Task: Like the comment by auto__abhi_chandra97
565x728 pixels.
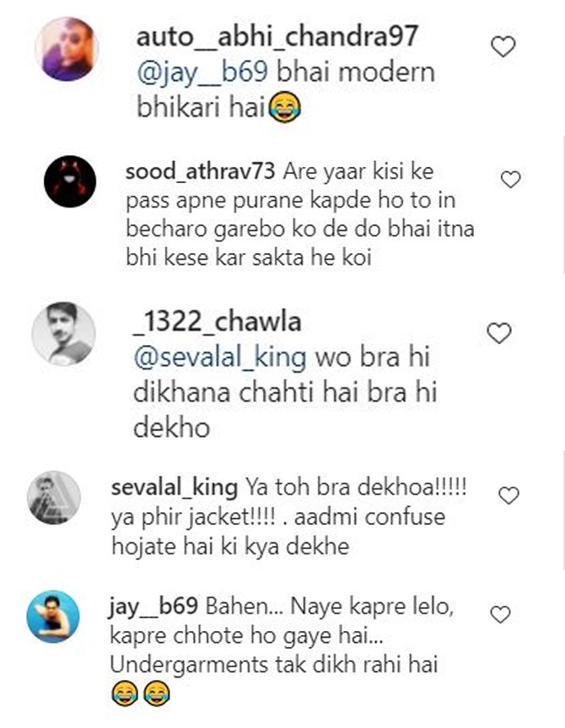Action: coord(503,48)
